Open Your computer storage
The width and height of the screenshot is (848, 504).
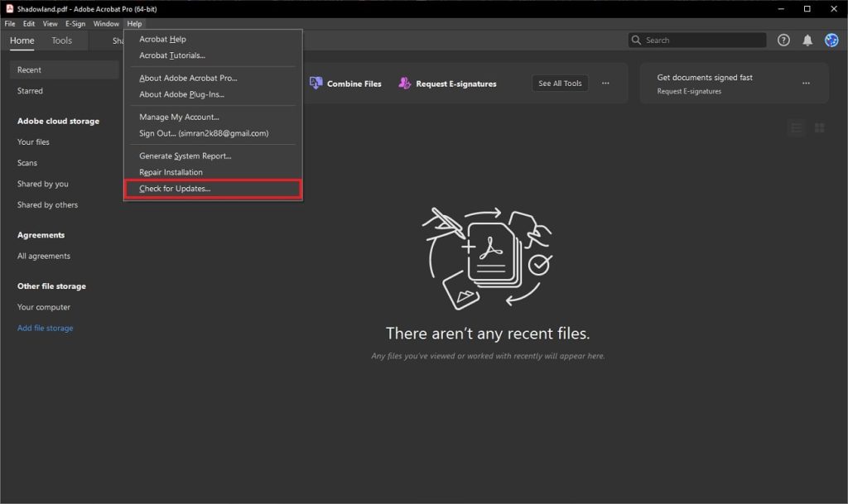[44, 307]
